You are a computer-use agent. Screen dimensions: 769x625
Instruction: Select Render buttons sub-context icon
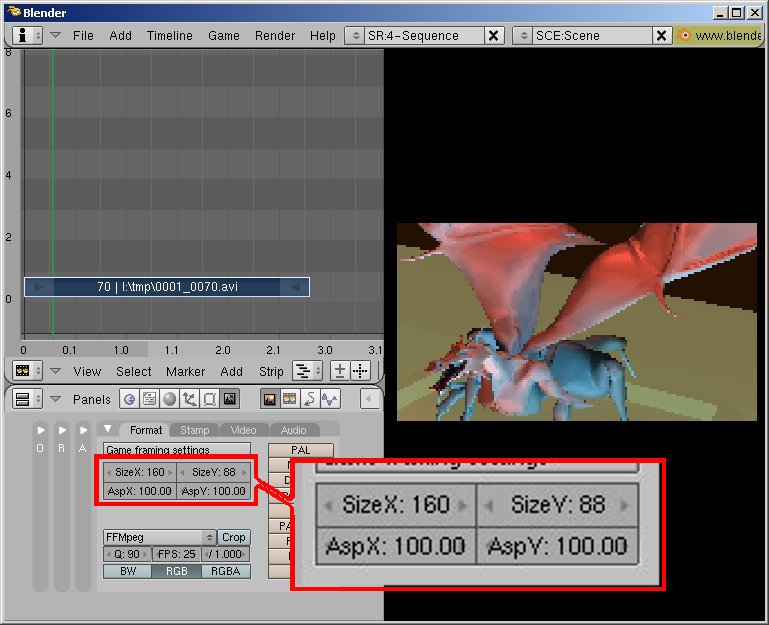(269, 399)
